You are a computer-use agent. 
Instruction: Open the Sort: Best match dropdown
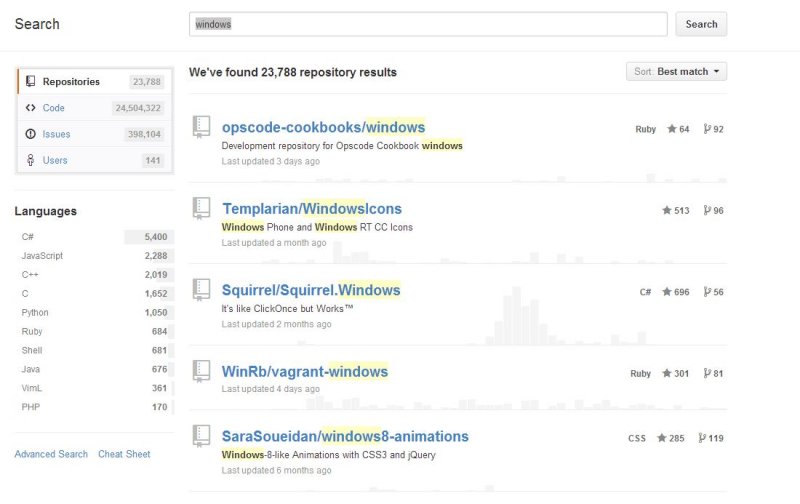click(x=676, y=71)
